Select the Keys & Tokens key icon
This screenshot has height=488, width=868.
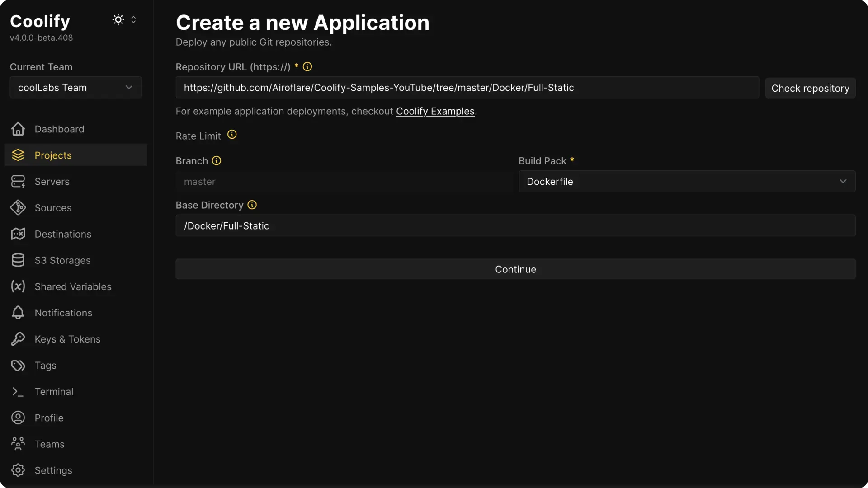tap(18, 339)
